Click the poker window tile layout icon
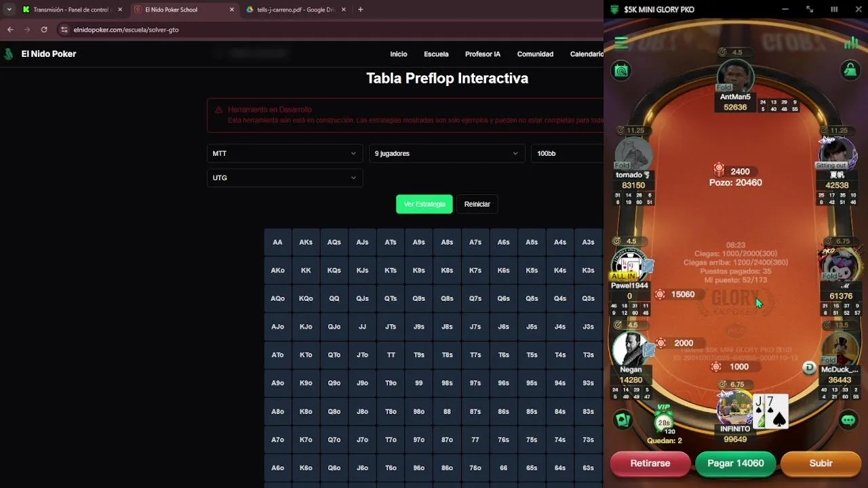This screenshot has height=488, width=868. [x=834, y=9]
